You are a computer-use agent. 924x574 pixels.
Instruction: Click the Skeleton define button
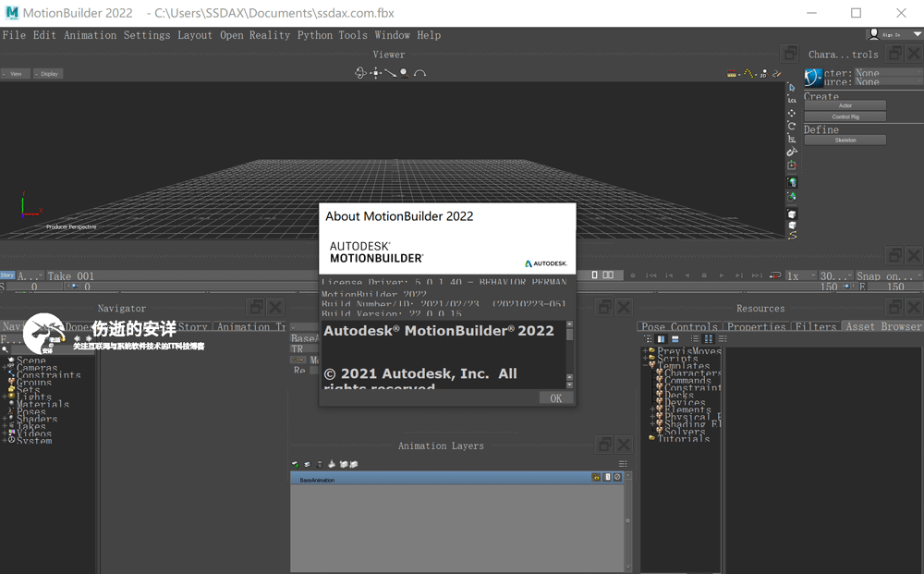click(x=845, y=140)
